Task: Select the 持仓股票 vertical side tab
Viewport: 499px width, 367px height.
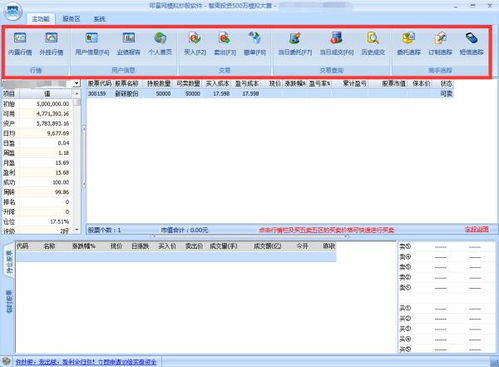Action: pyautogui.click(x=9, y=262)
